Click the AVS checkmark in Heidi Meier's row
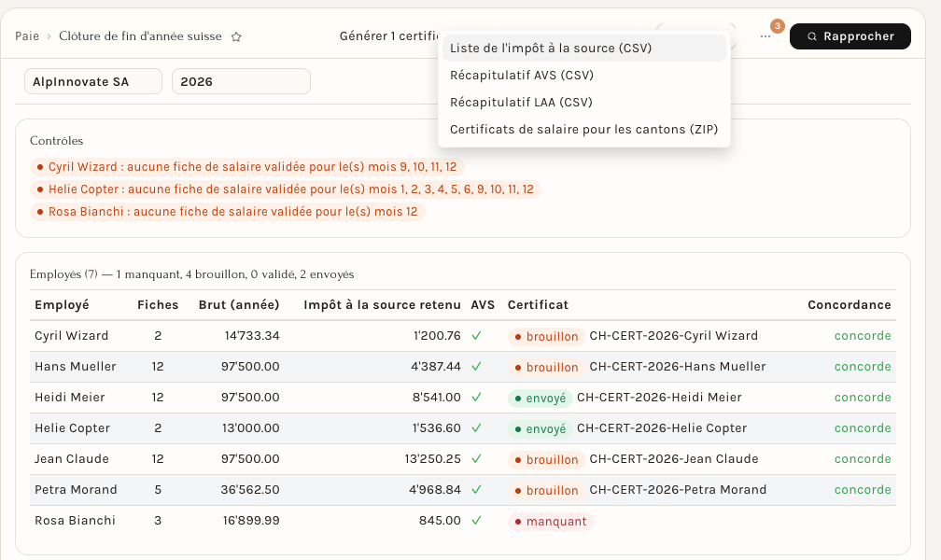 (x=476, y=398)
